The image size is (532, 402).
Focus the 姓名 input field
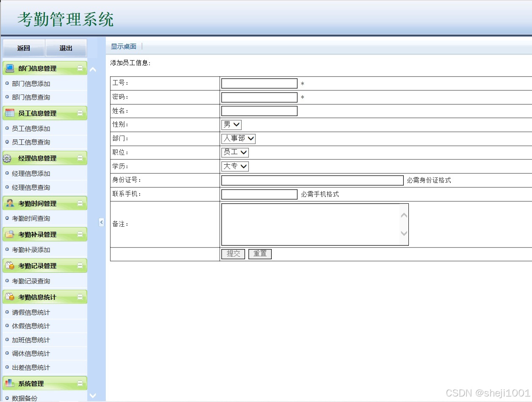point(259,111)
